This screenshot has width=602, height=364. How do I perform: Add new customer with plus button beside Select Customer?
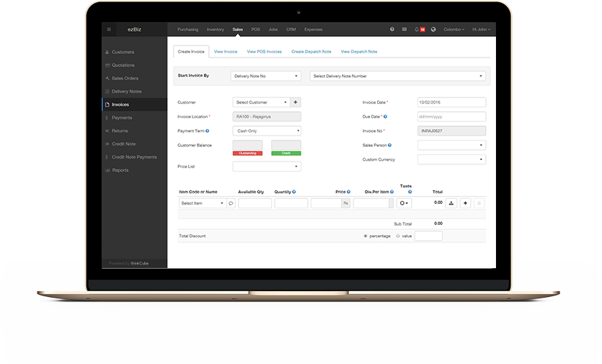pyautogui.click(x=296, y=102)
